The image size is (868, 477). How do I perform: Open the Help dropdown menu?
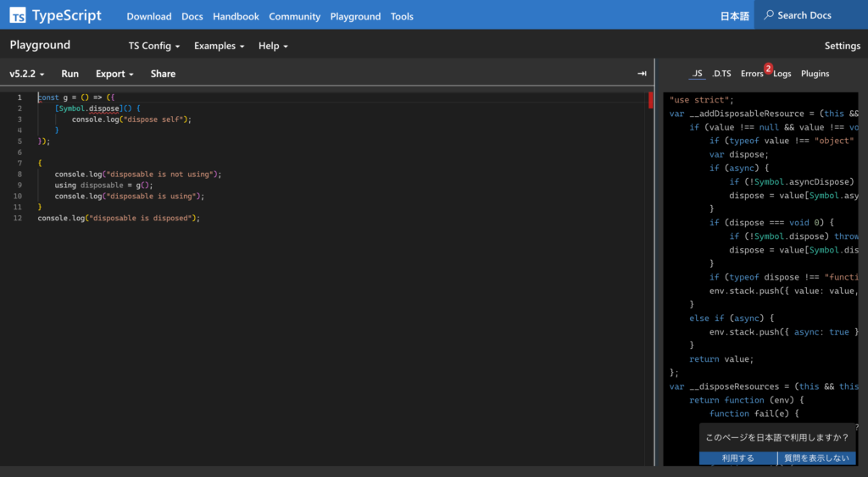pyautogui.click(x=273, y=46)
